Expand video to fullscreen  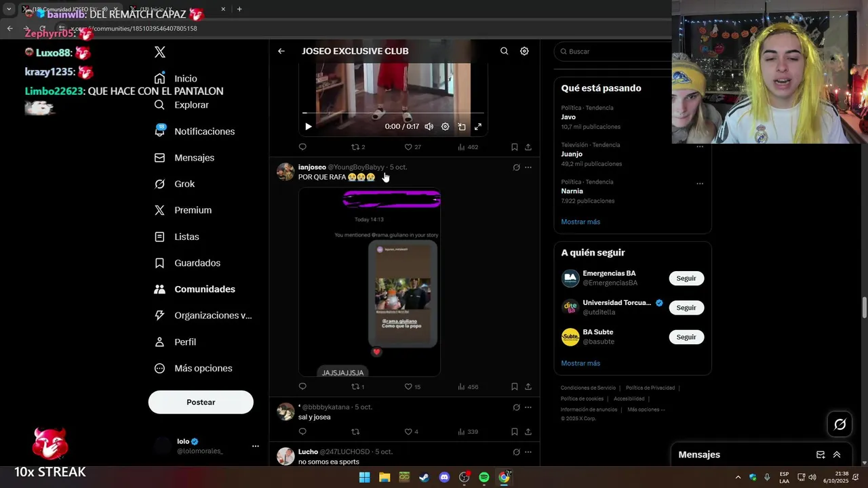(478, 127)
